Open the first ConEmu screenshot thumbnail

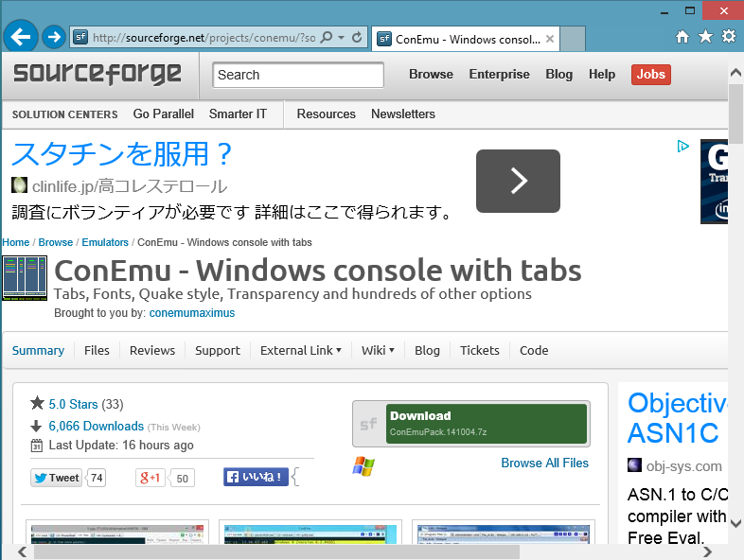coord(117,532)
